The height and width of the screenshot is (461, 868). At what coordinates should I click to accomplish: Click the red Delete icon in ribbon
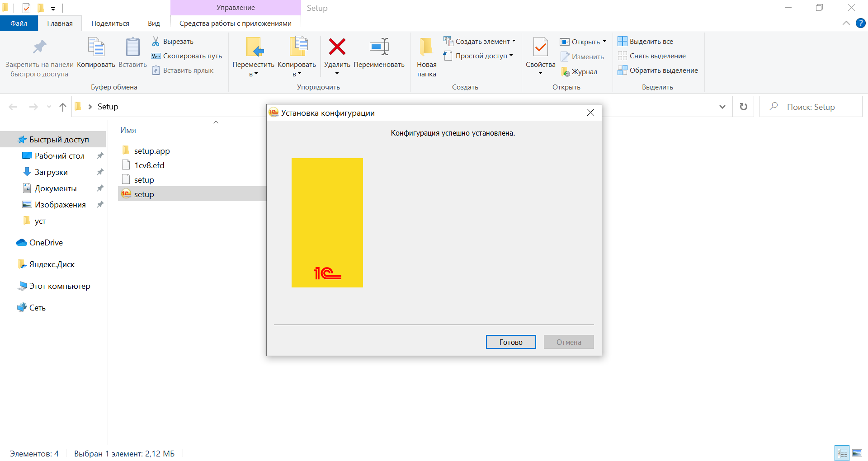[x=337, y=47]
